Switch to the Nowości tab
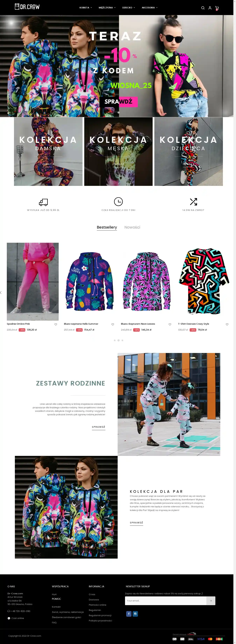The width and height of the screenshot is (236, 644). click(x=132, y=227)
